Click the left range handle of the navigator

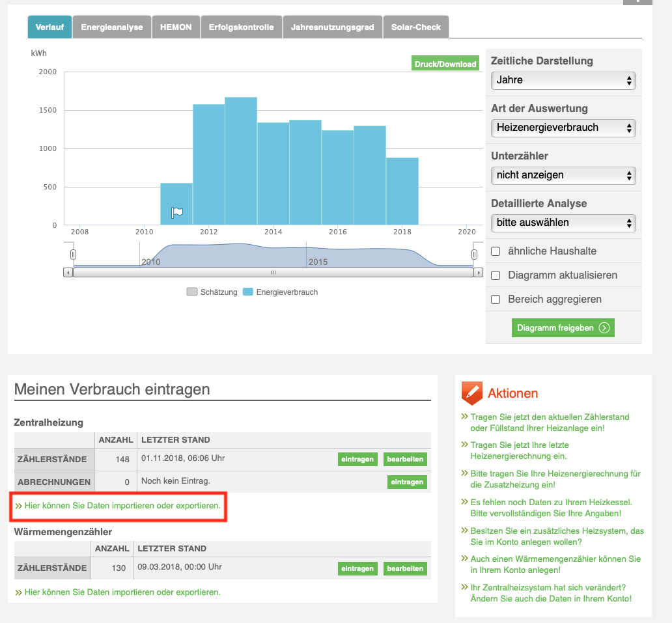[x=73, y=254]
